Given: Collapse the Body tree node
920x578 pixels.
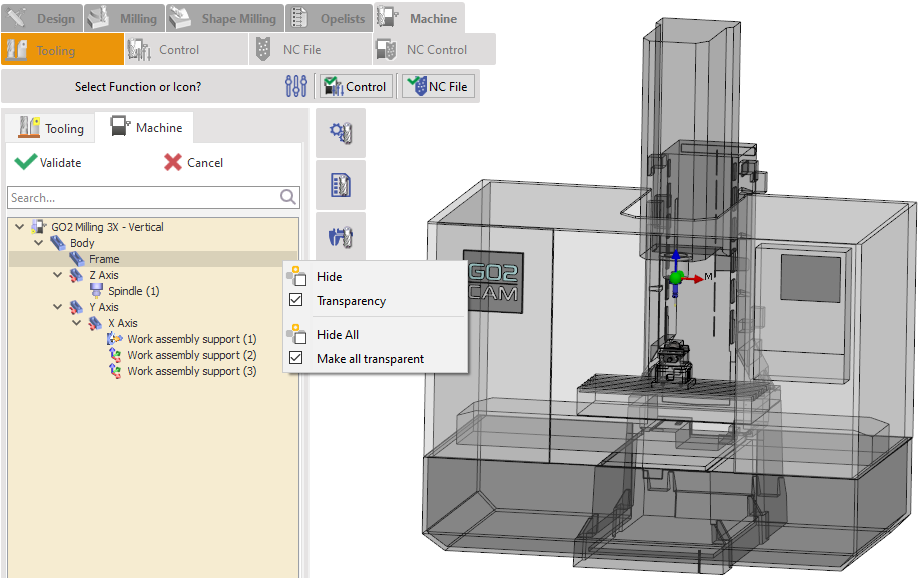Looking at the screenshot, I should pos(39,243).
